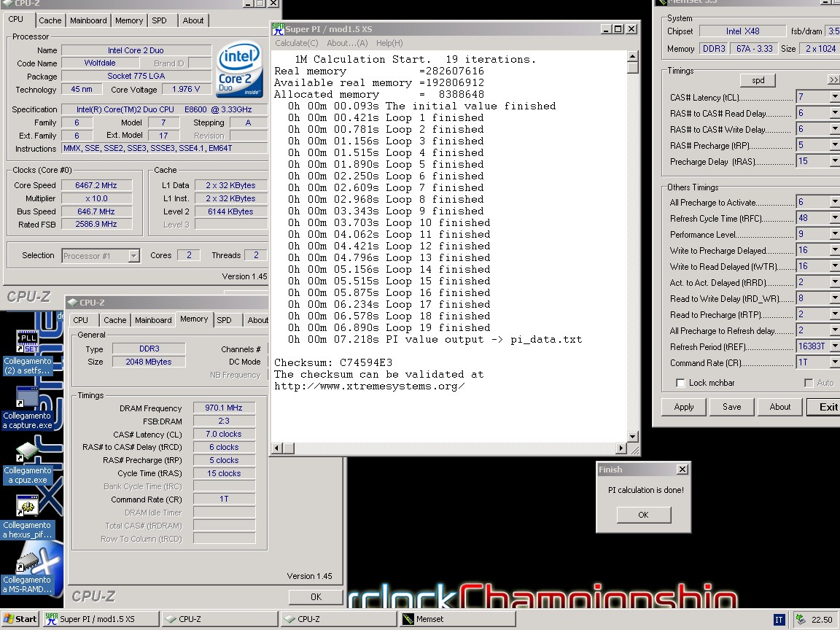Open the hexus_pif desktop shortcut

point(27,518)
